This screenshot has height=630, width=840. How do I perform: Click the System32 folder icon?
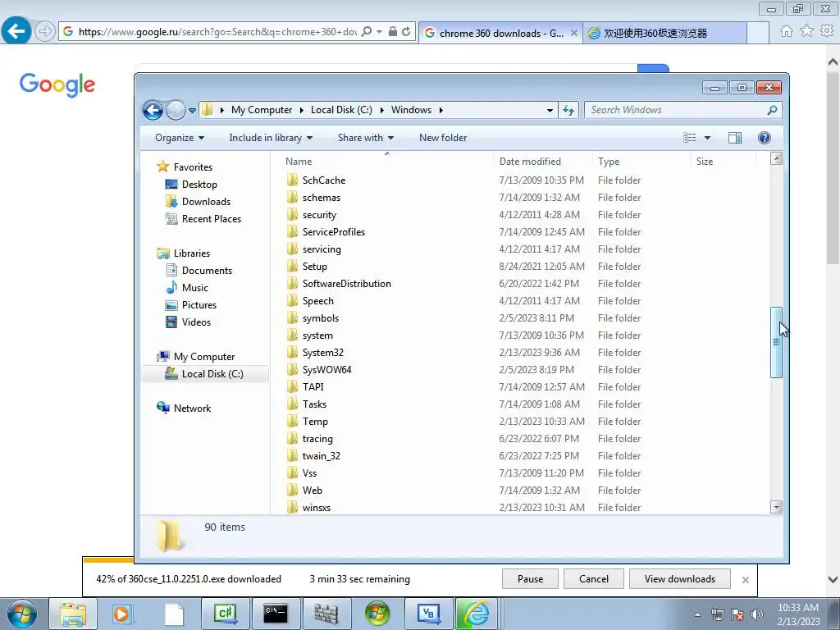(x=292, y=353)
